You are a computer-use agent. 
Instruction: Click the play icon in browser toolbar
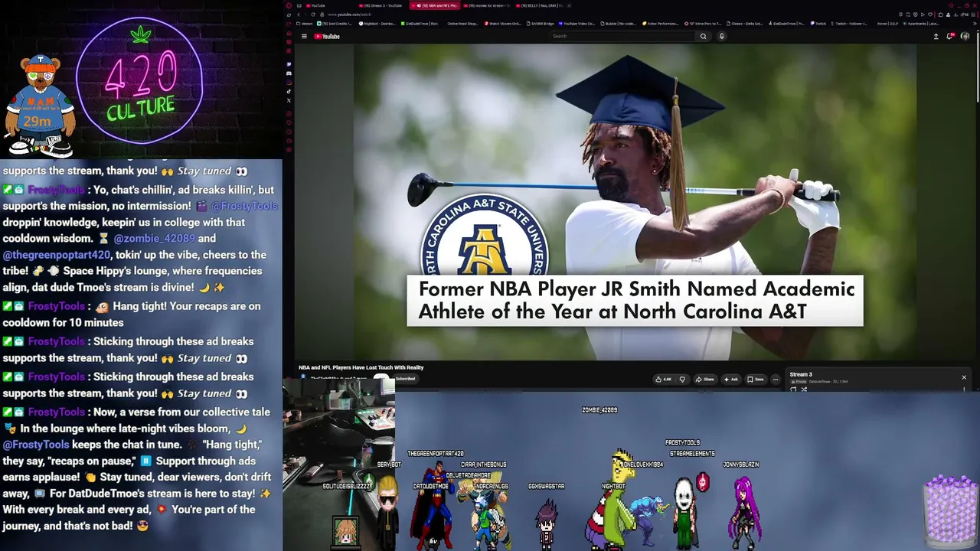click(922, 15)
